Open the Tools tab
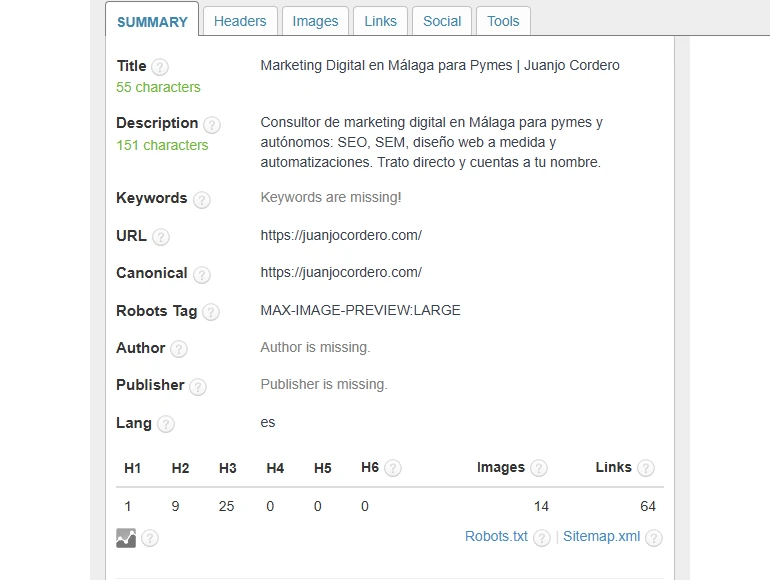 click(x=503, y=21)
